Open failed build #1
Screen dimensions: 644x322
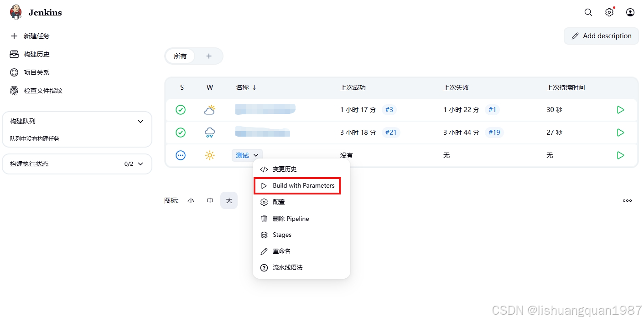492,110
